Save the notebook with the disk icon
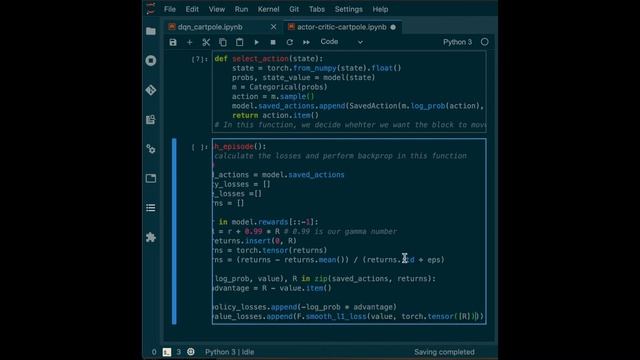This screenshot has width=640, height=360. pos(173,42)
